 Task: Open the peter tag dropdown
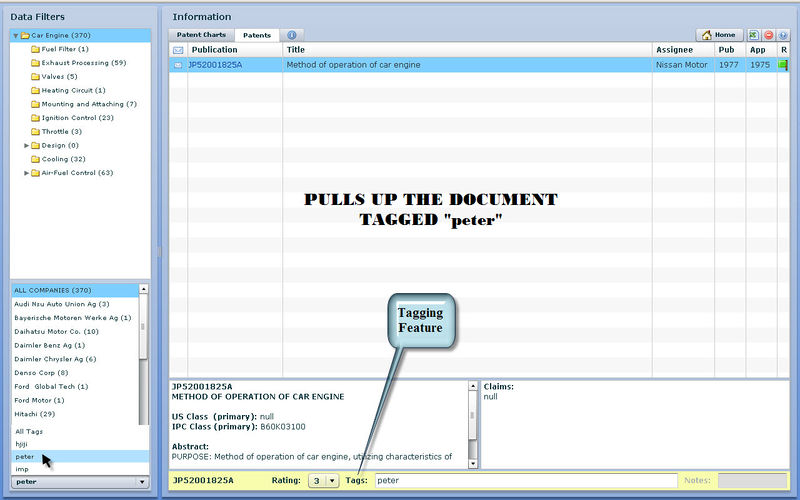point(141,482)
